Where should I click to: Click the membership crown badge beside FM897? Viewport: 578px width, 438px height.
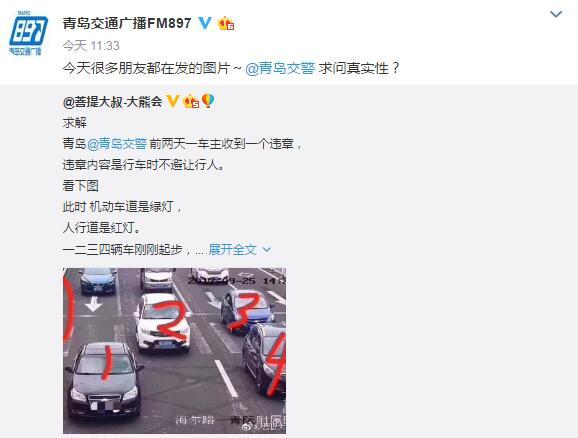(x=226, y=24)
